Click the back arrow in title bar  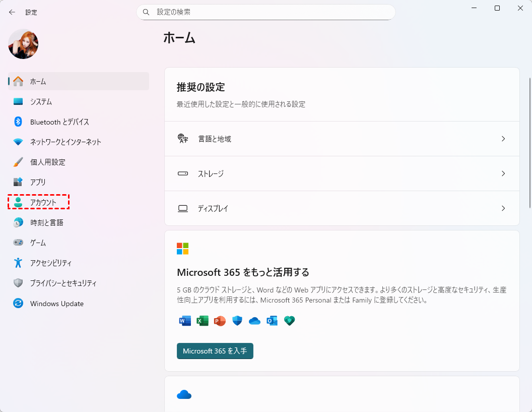pos(12,12)
